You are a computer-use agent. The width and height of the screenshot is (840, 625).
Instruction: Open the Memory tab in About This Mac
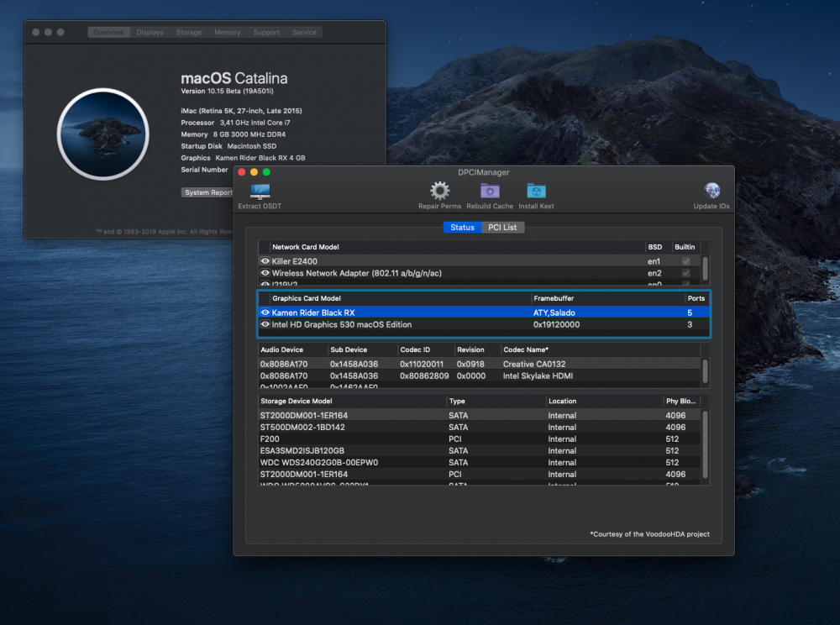coord(227,32)
